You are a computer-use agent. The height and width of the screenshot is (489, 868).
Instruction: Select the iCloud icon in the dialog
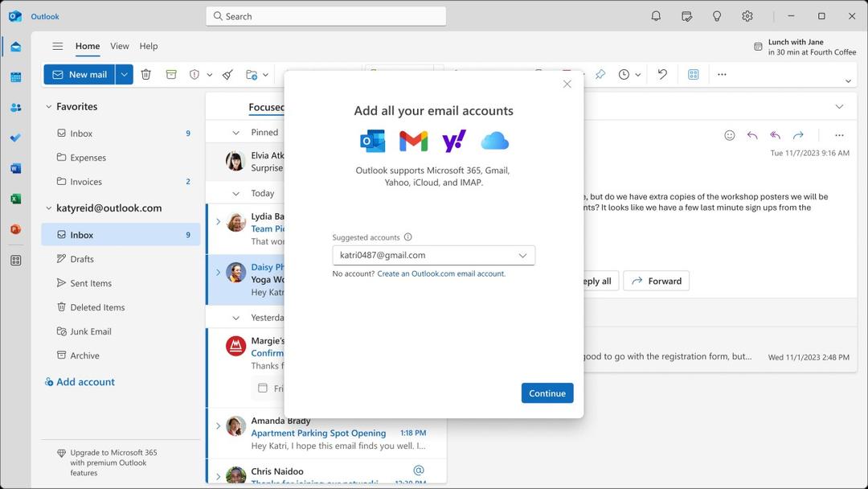coord(495,140)
